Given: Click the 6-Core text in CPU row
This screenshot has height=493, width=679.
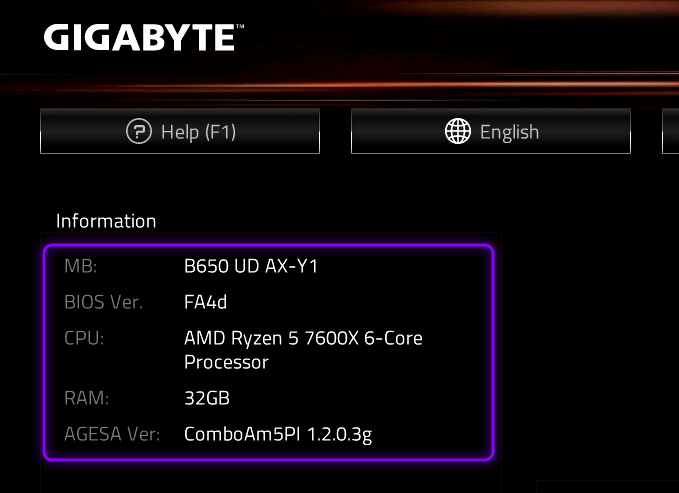Looking at the screenshot, I should point(389,338).
